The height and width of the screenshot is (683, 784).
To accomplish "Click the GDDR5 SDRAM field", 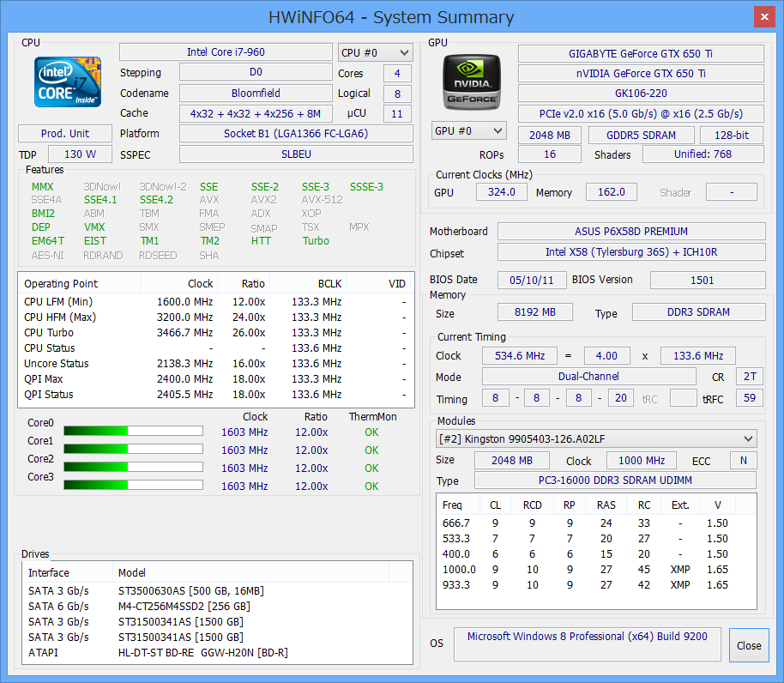I will click(641, 135).
